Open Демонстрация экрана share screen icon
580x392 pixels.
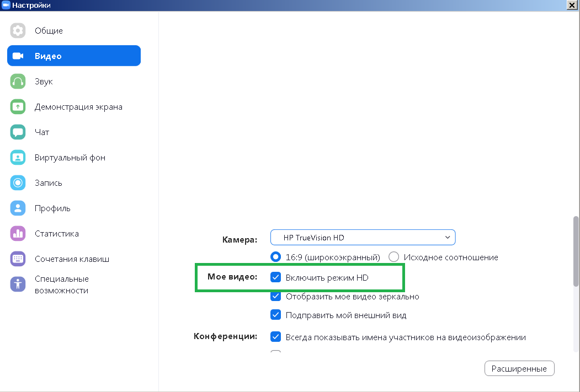18,107
